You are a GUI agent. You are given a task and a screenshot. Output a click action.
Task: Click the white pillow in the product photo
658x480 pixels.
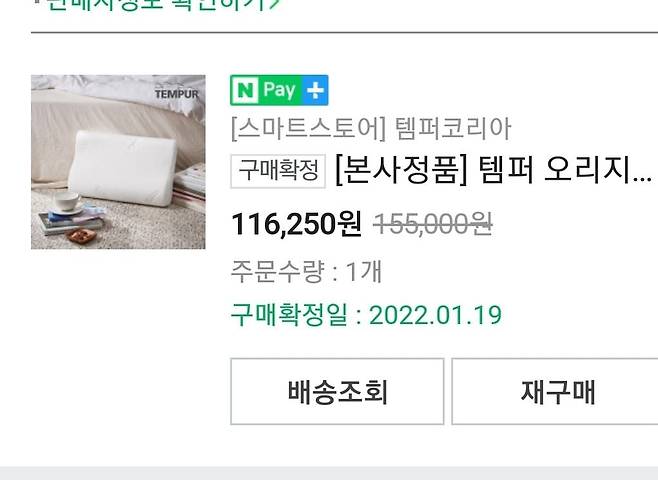click(123, 168)
